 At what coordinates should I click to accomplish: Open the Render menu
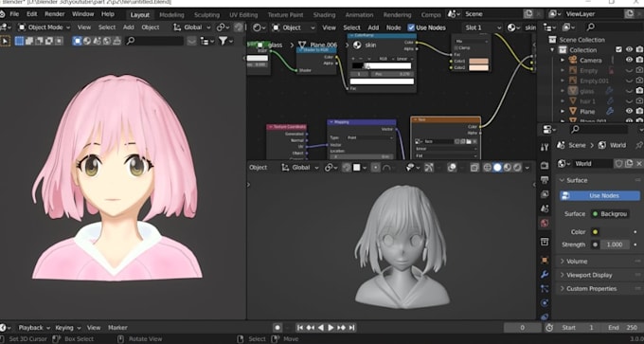(55, 14)
